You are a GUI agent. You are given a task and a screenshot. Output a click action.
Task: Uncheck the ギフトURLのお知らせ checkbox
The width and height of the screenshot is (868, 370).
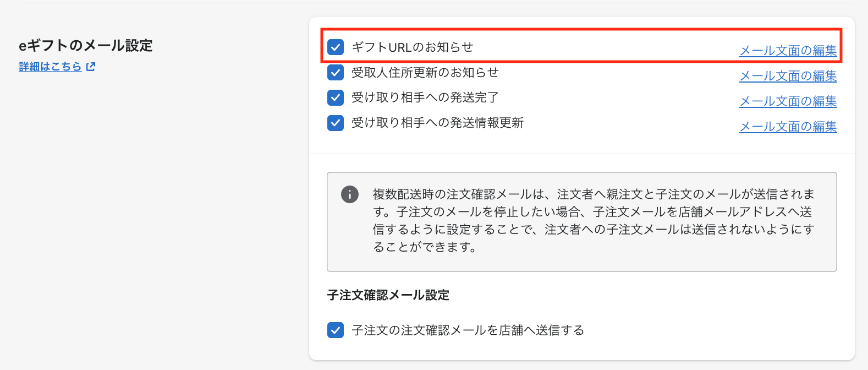(x=336, y=47)
